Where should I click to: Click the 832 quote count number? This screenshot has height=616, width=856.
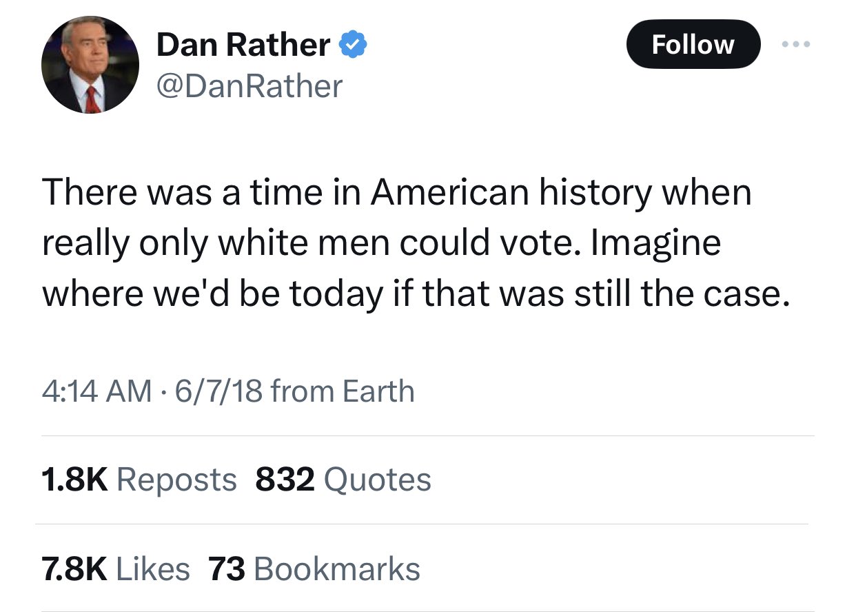285,480
